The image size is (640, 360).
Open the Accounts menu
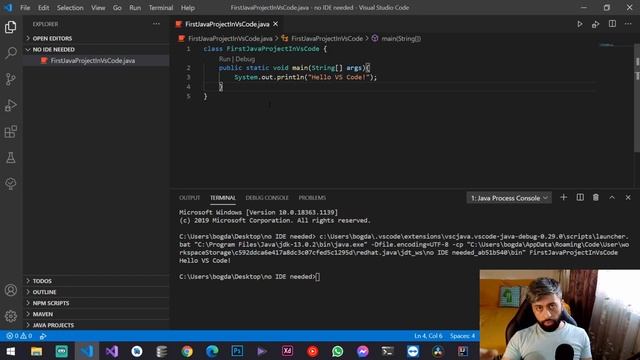(11, 290)
